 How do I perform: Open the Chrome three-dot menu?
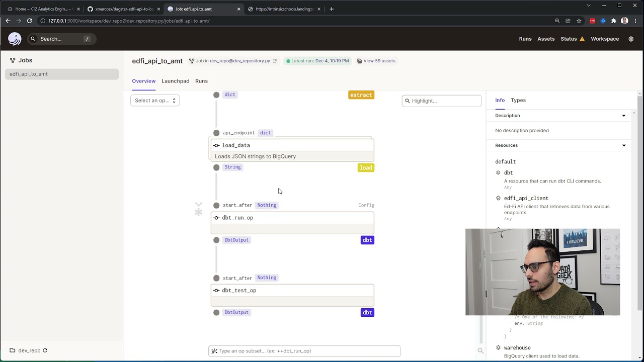pyautogui.click(x=635, y=21)
